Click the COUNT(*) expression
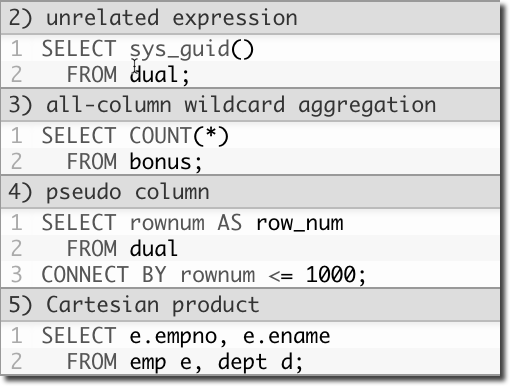Image resolution: width=510 pixels, height=386 pixels. click(x=179, y=136)
